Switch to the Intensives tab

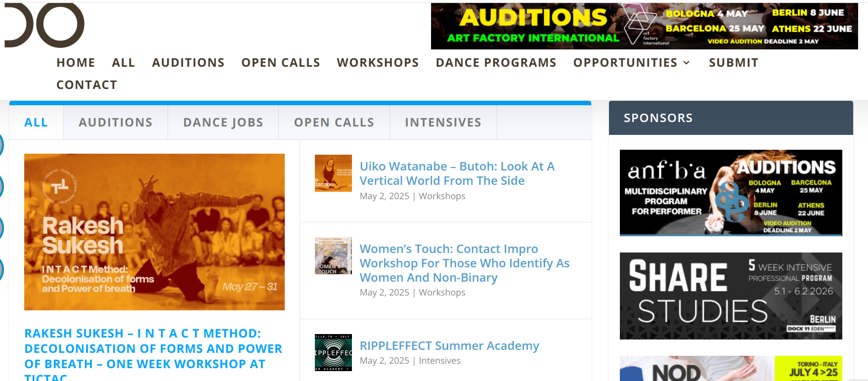tap(443, 123)
